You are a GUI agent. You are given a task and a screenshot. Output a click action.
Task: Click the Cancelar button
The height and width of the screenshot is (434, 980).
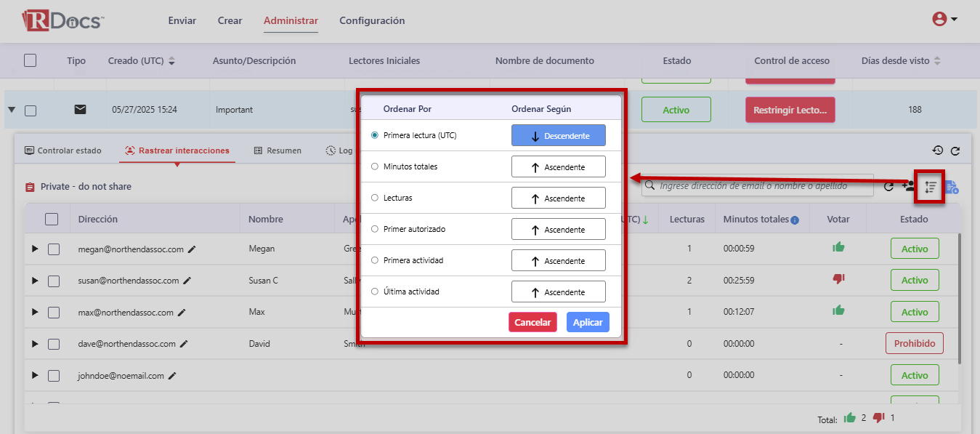532,322
